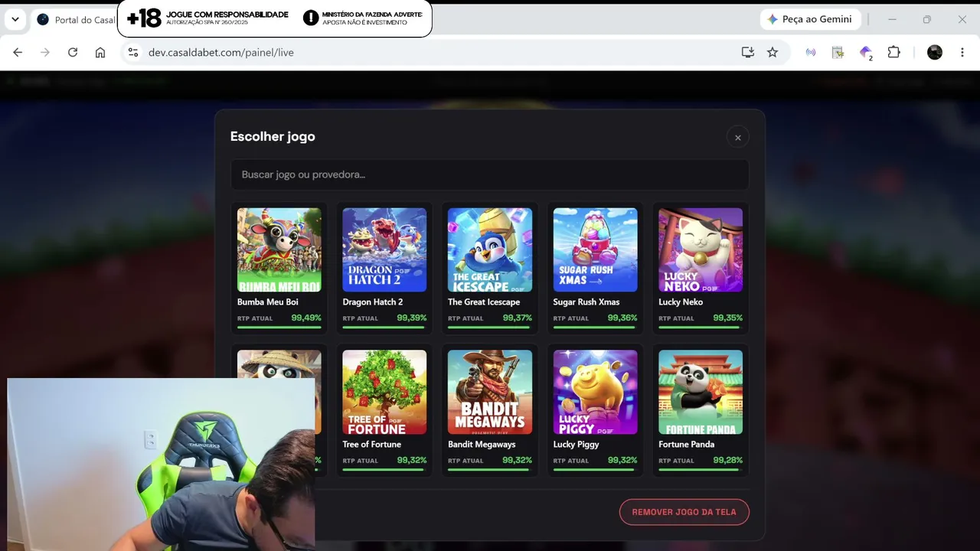
Task: Click the 99,37% RTP value
Action: coord(517,318)
